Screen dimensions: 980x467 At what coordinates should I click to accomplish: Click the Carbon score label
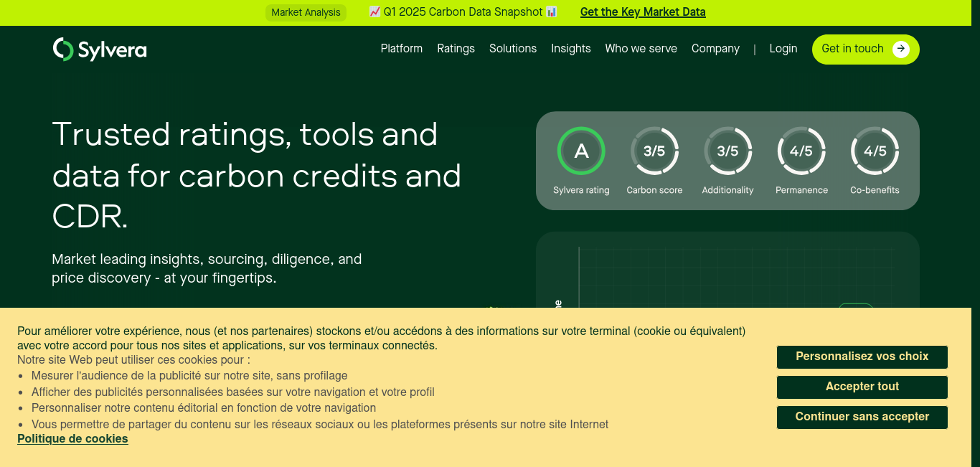(x=654, y=190)
